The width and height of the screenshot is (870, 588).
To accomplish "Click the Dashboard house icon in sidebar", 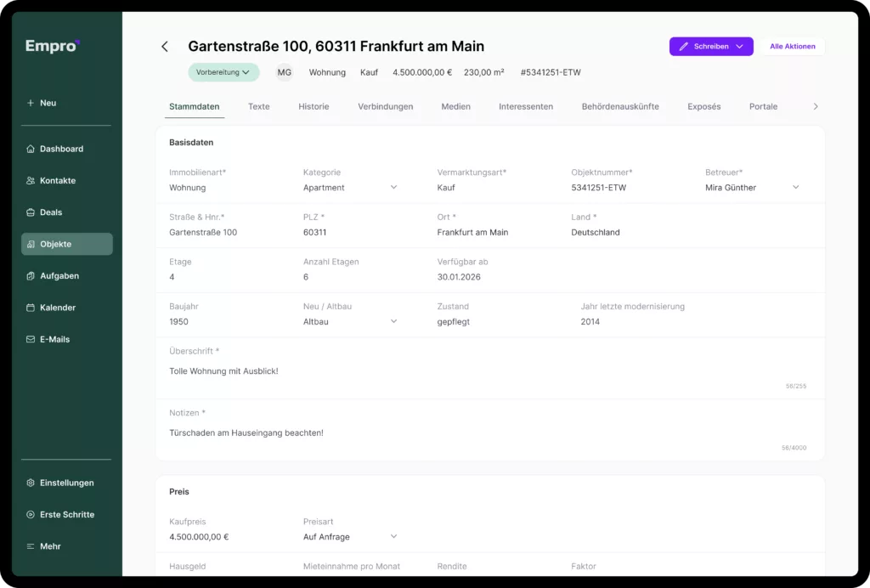I will [x=31, y=149].
